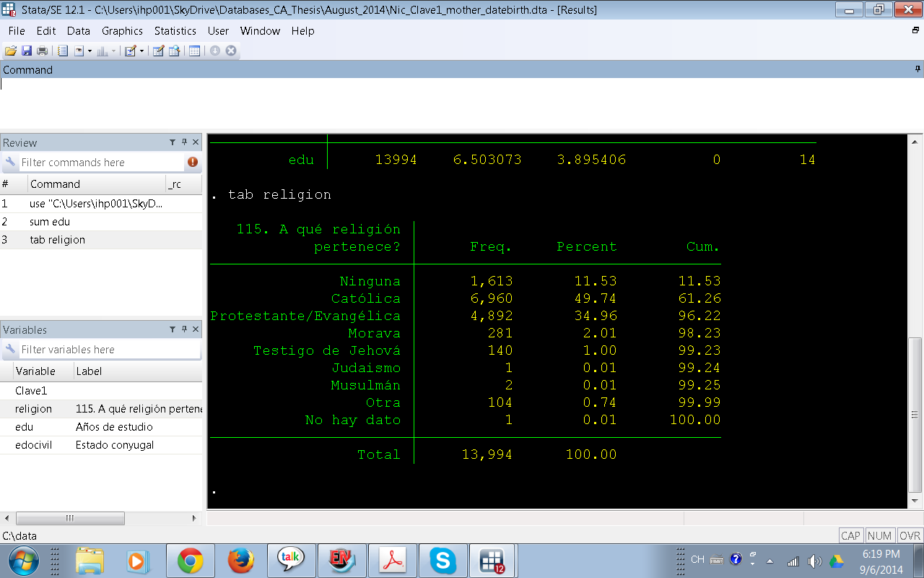Open the Data Editor (Browse) icon
Image resolution: width=924 pixels, height=578 pixels.
coord(174,51)
